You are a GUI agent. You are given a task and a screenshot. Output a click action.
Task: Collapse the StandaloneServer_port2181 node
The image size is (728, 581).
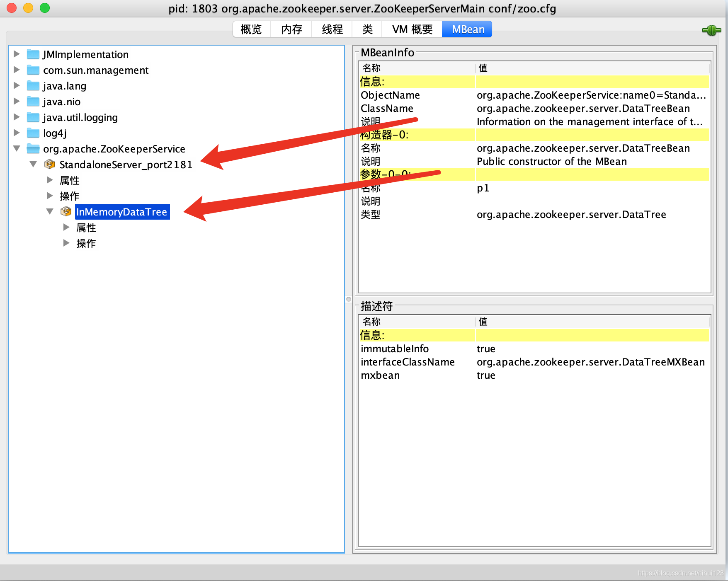point(33,164)
